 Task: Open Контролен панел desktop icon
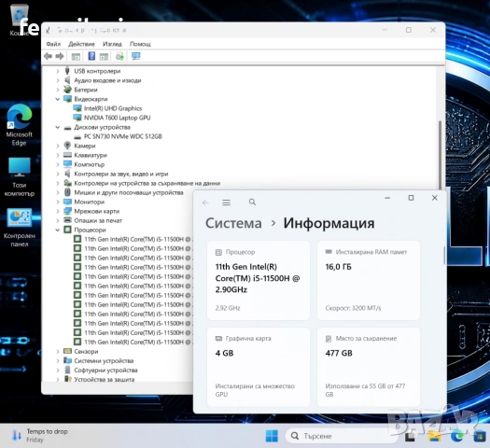19,228
